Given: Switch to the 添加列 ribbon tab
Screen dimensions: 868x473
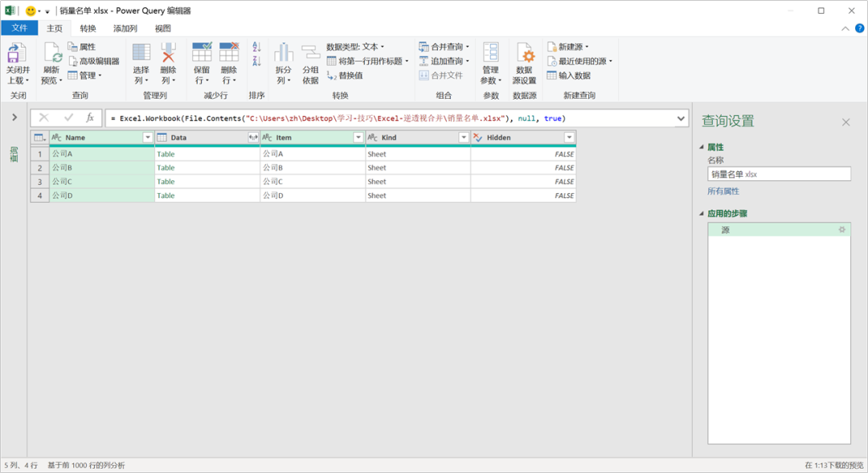Looking at the screenshot, I should point(125,28).
